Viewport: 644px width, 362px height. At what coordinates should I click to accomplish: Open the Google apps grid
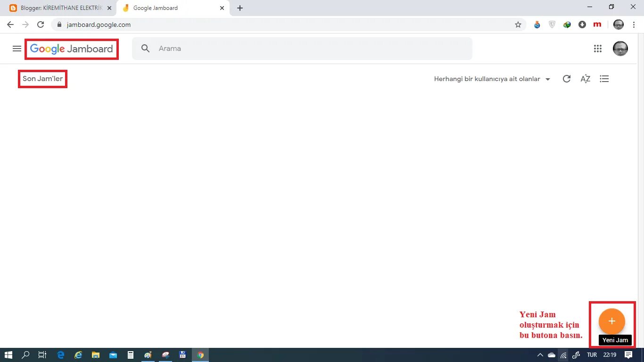598,49
